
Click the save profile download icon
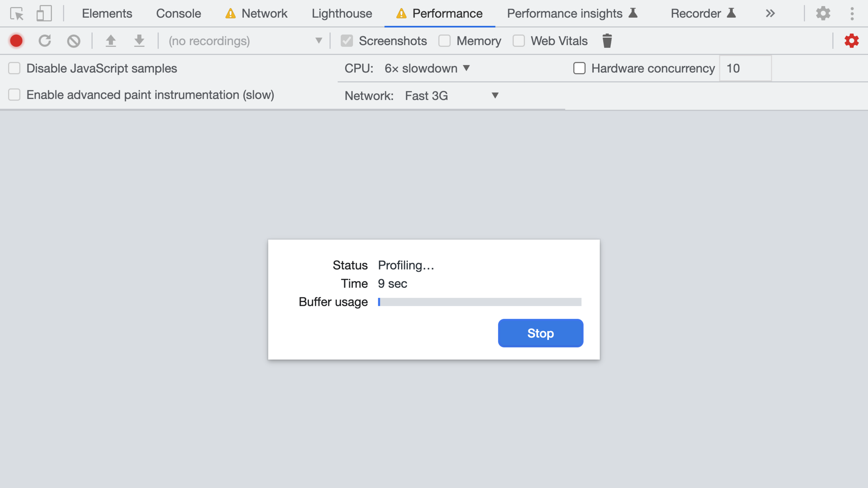point(139,41)
